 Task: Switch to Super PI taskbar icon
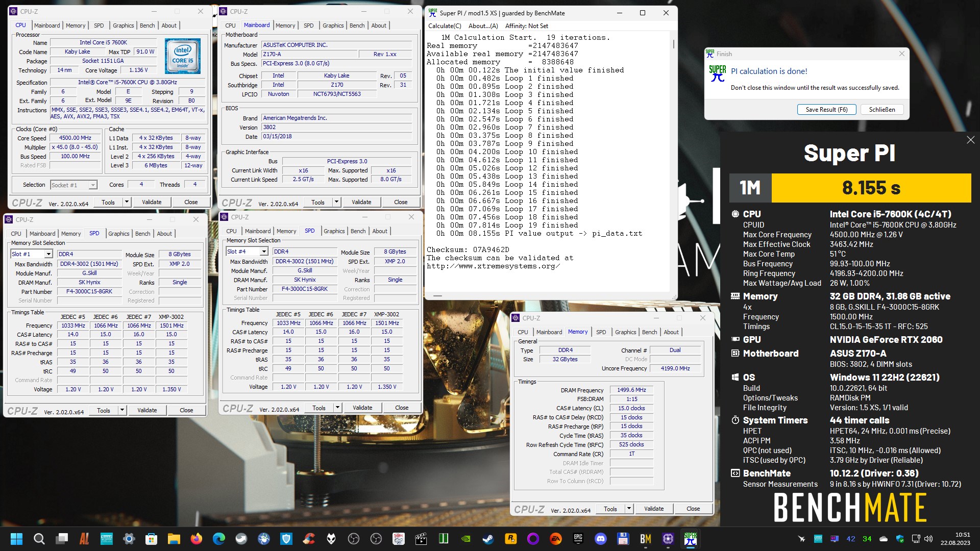[690, 539]
